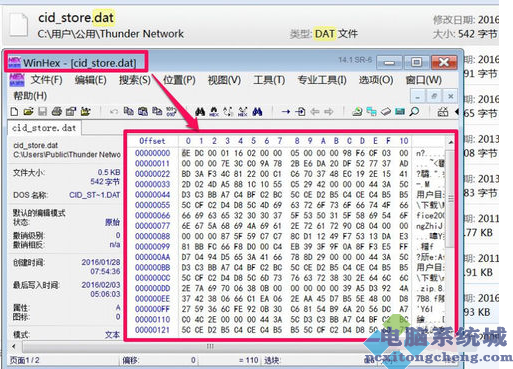Click first hex byte 6E in row 00000000
The height and width of the screenshot is (369, 513).
[186, 153]
